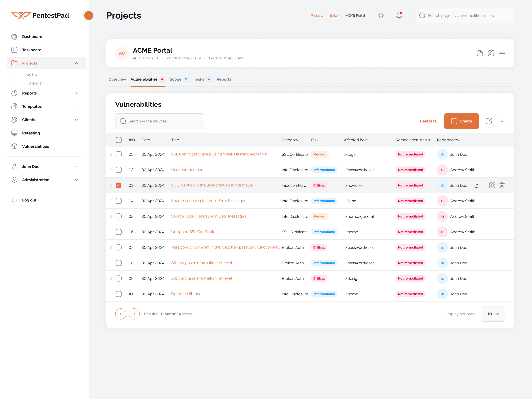
Task: Open the notifications bell
Action: click(399, 15)
